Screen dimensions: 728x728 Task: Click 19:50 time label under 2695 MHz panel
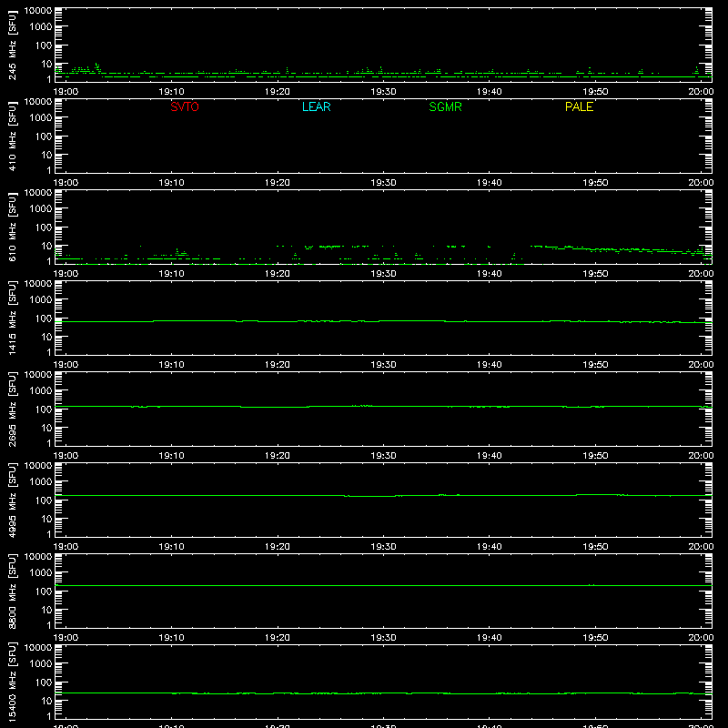click(x=595, y=456)
